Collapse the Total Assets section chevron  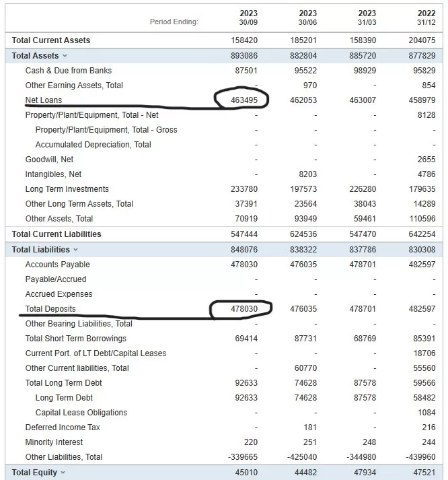coord(65,56)
